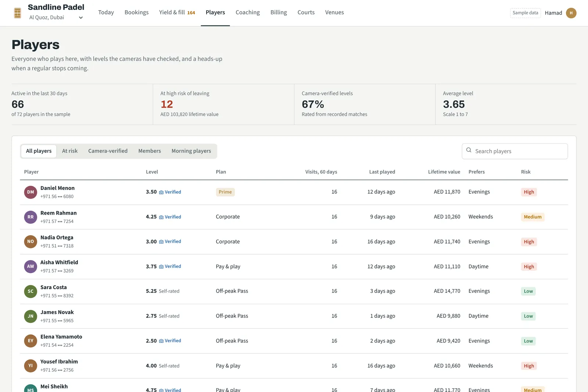Click the Prime plan badge for Daniel Menon
The width and height of the screenshot is (588, 392).
[225, 192]
